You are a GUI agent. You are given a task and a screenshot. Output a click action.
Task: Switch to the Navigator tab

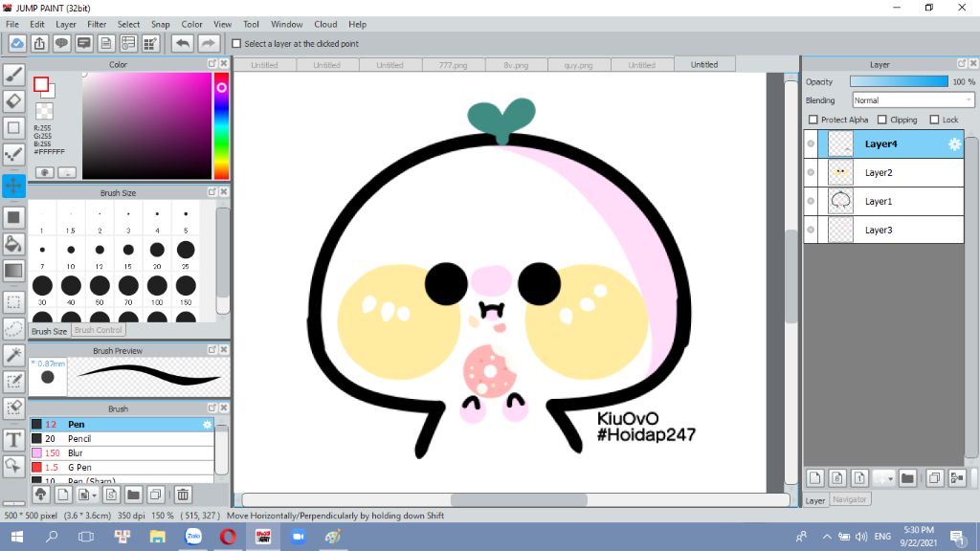[x=850, y=499]
